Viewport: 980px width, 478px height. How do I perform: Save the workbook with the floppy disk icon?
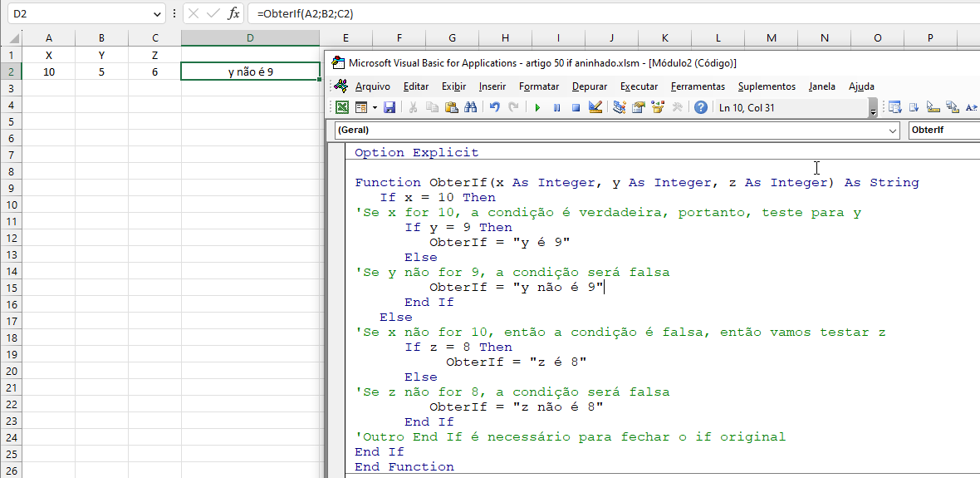[x=390, y=107]
